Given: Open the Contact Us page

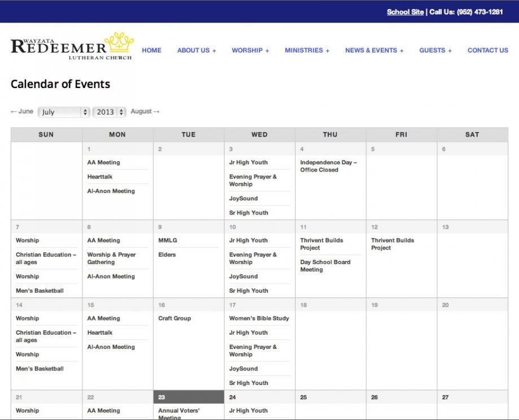Looking at the screenshot, I should click(487, 50).
